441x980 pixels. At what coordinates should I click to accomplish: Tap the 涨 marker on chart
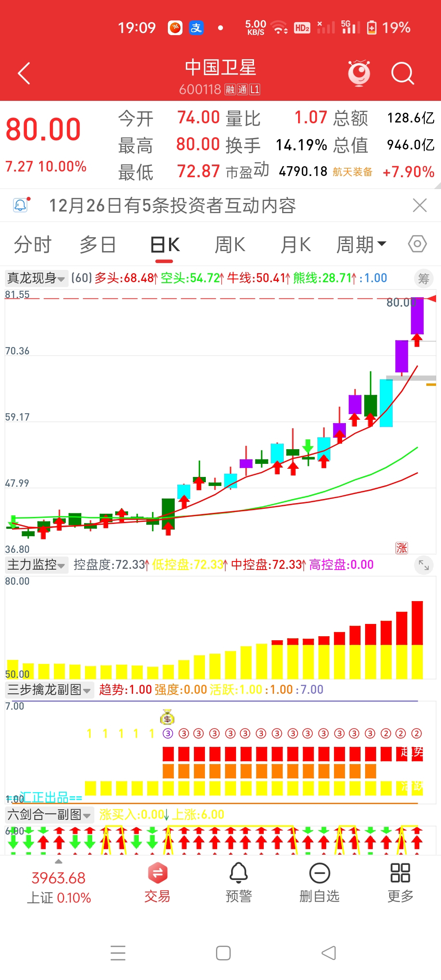tap(402, 548)
